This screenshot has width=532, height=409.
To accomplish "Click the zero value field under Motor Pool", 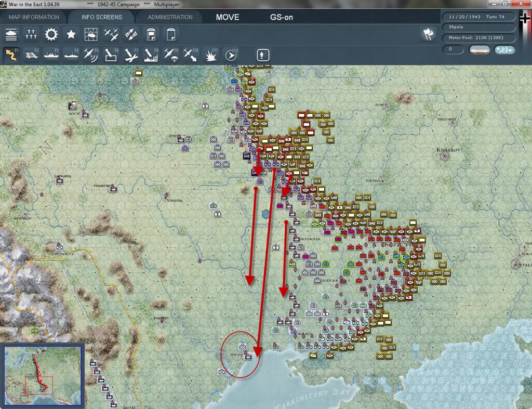I will 453,49.
